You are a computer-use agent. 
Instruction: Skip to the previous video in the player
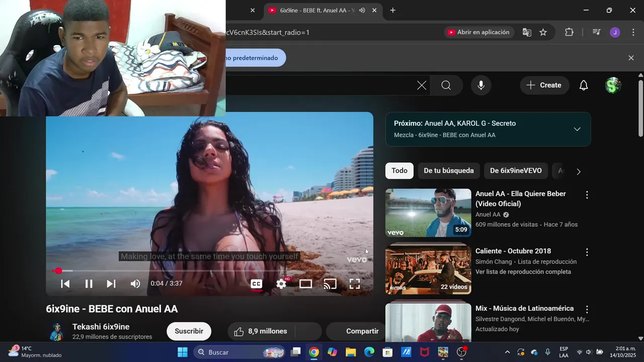tap(65, 284)
